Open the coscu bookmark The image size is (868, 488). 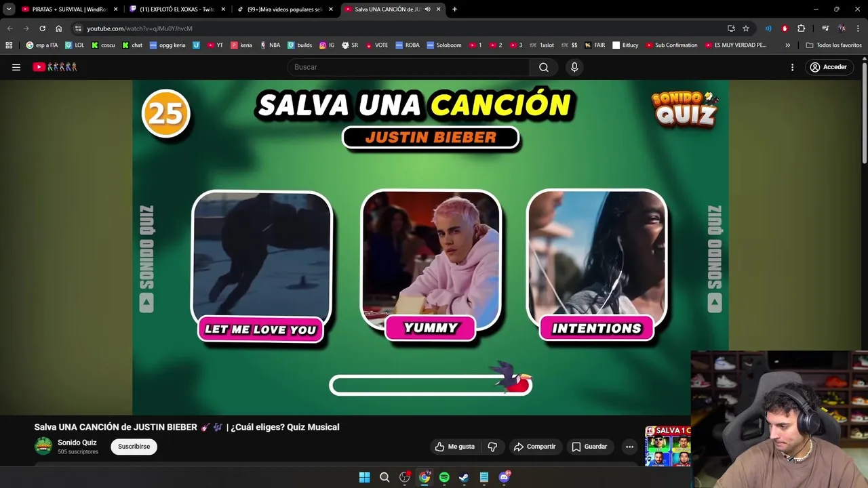click(103, 45)
